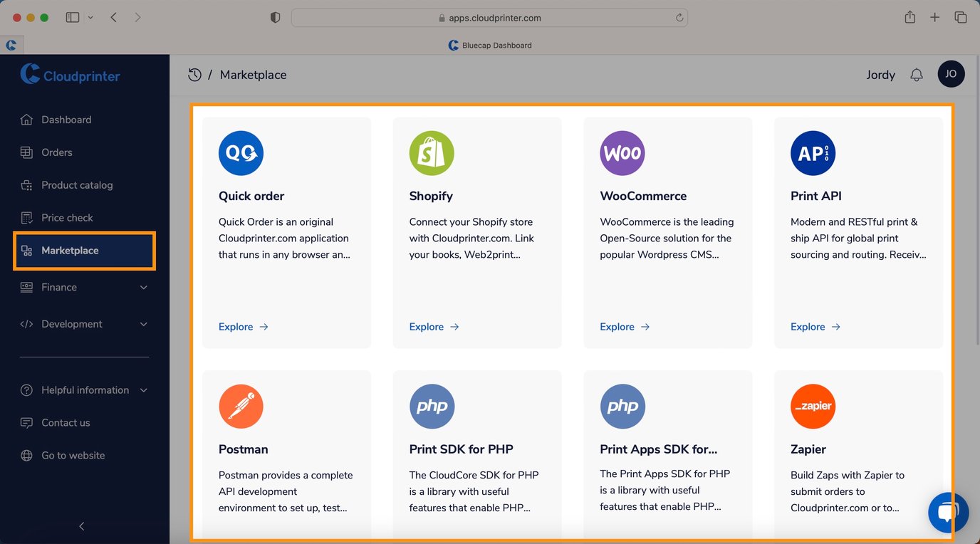The width and height of the screenshot is (980, 544).
Task: Open the live chat bubble
Action: [948, 512]
